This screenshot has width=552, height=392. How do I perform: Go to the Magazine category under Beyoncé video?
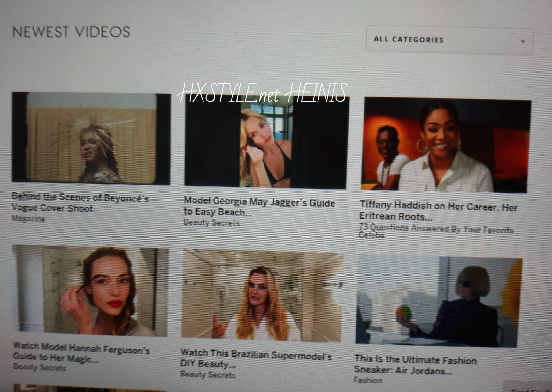click(28, 219)
